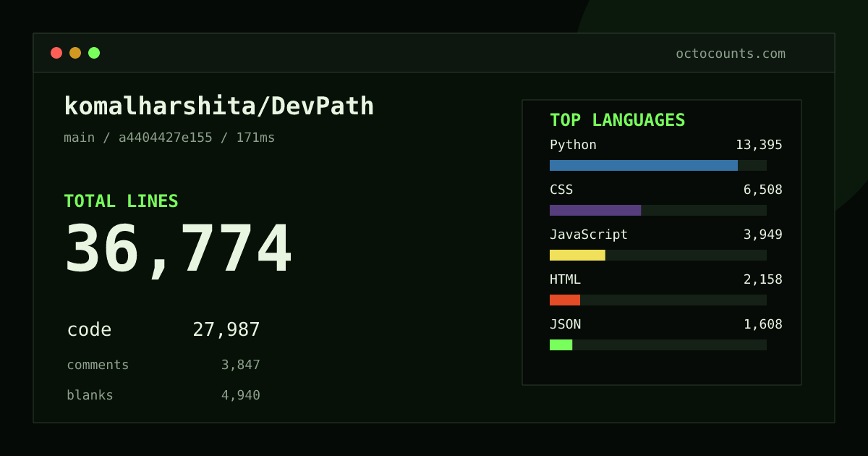Click the yellow JavaScript progress bar
868x456 pixels.
[577, 255]
